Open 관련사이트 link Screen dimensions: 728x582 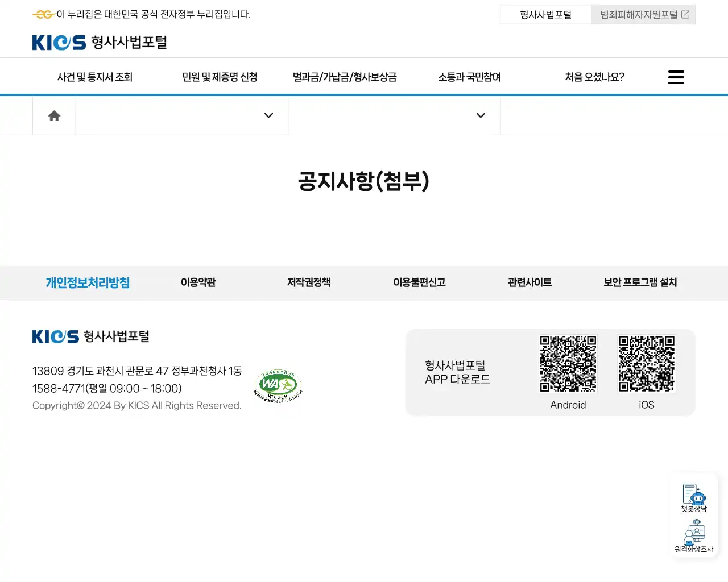[x=530, y=282]
